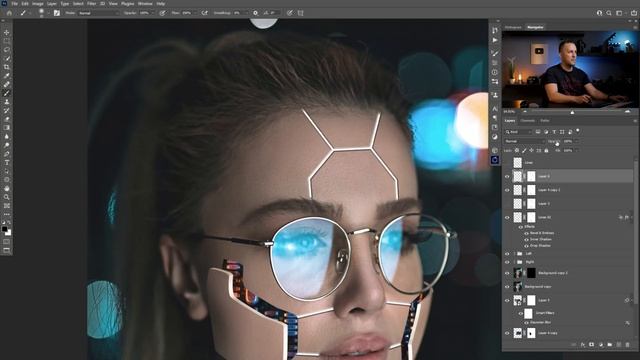The width and height of the screenshot is (640, 360).
Task: Open the Edit Toolbar three-dots icon
Action: coord(7,214)
